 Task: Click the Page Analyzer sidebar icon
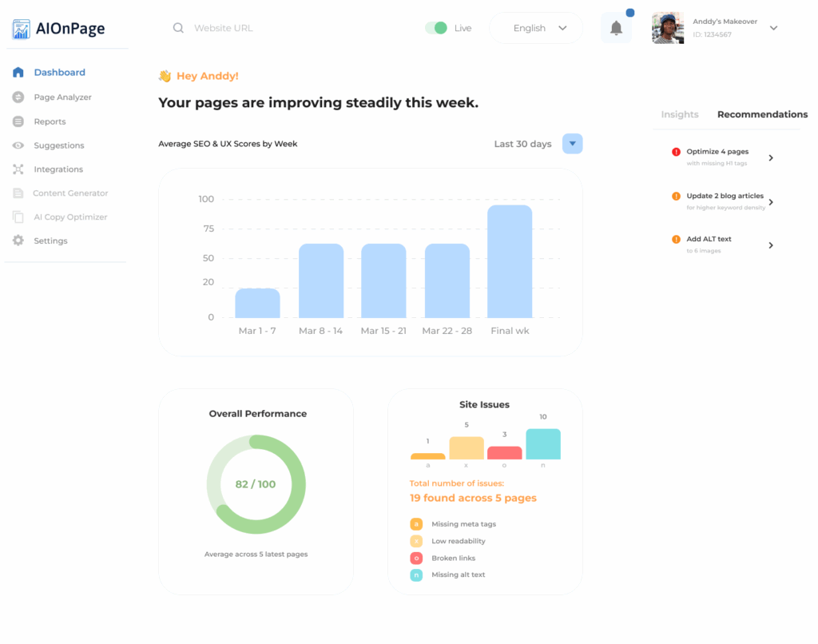(18, 97)
